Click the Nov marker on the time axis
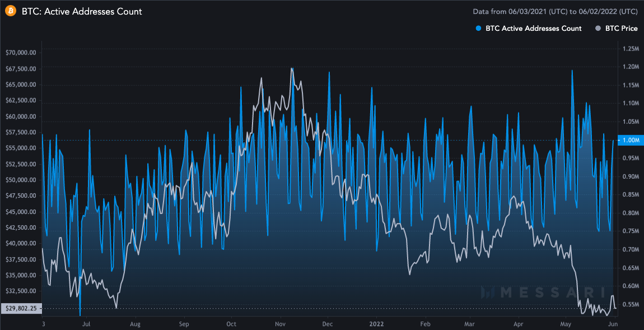This screenshot has height=330, width=644. [280, 323]
